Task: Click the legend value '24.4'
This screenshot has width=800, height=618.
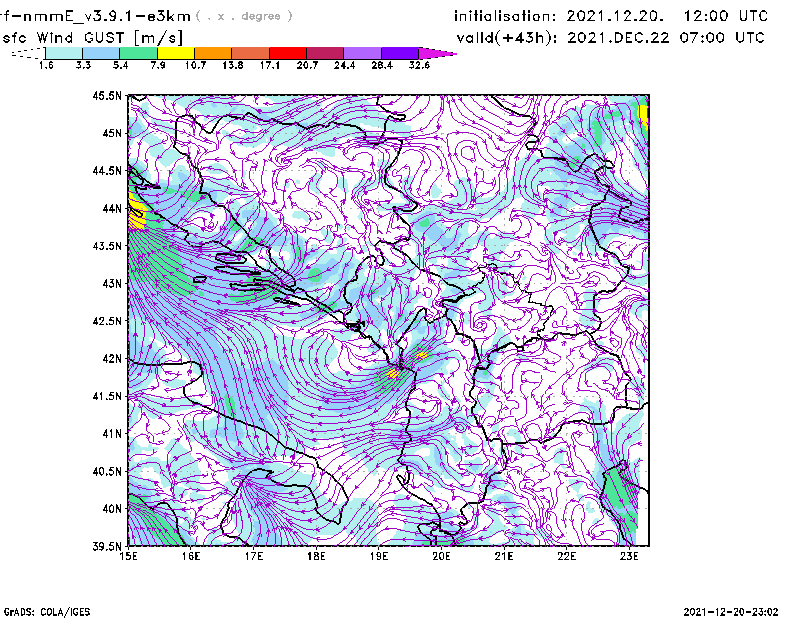Action: (x=344, y=65)
